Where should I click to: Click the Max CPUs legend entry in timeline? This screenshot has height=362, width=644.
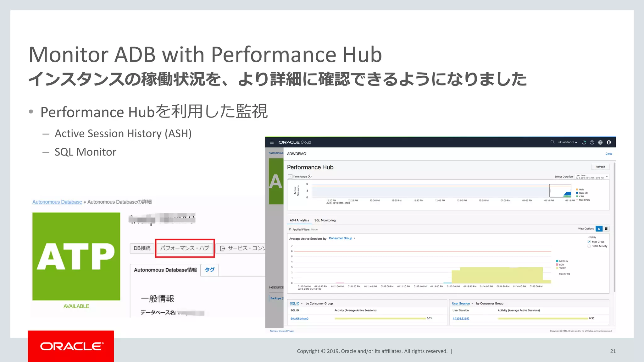583,200
